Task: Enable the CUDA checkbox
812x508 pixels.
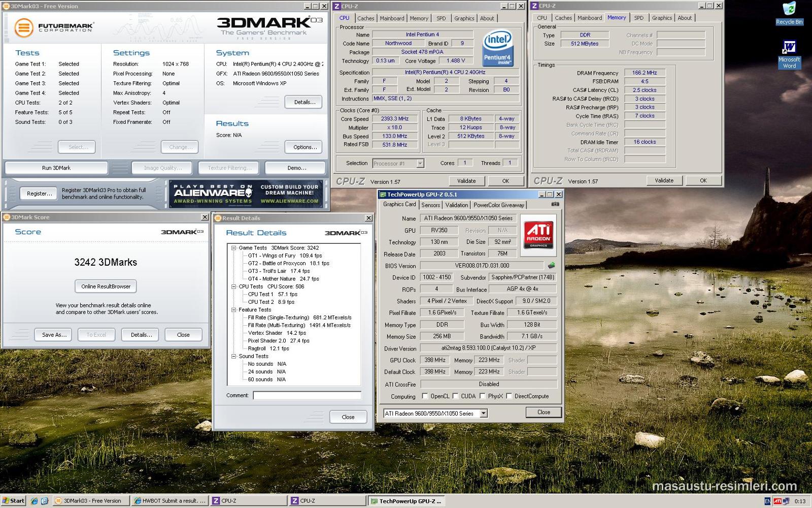Action: point(456,396)
